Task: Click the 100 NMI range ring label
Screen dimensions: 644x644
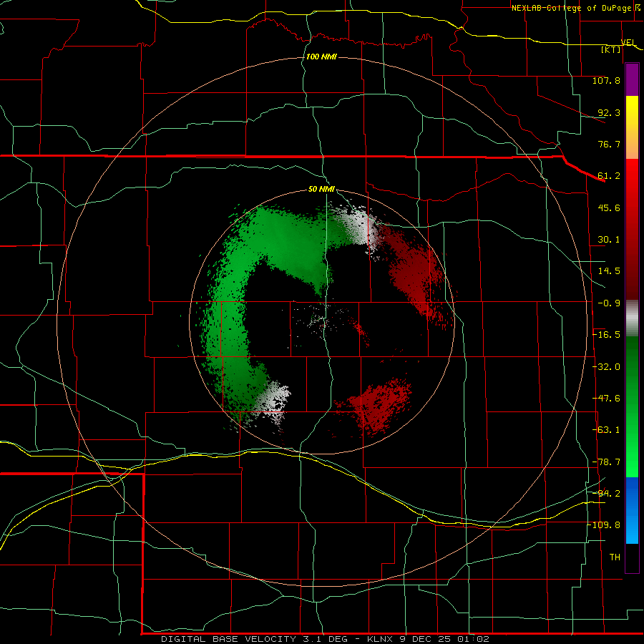Action: tap(321, 57)
